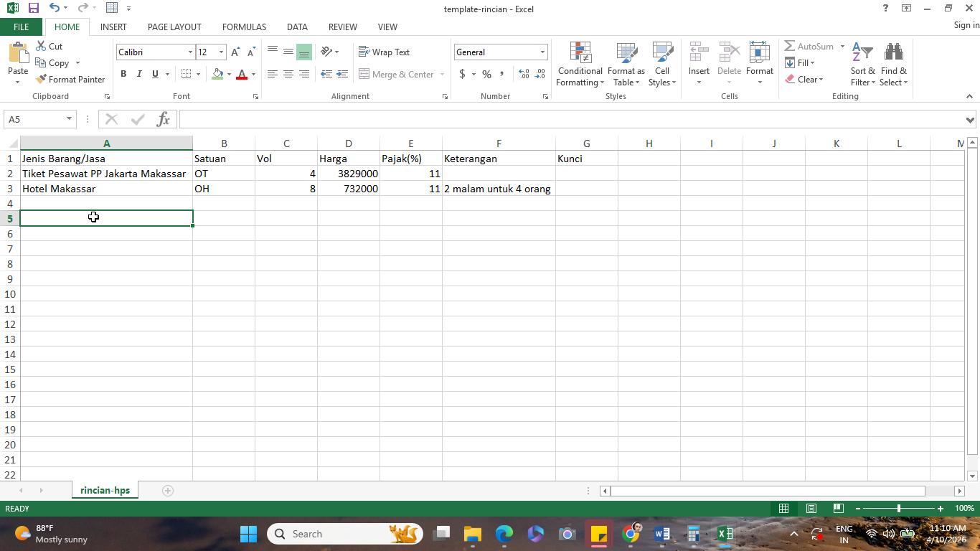Cut the selected cell
Screen dimensions: 980x551
pyautogui.click(x=48, y=46)
